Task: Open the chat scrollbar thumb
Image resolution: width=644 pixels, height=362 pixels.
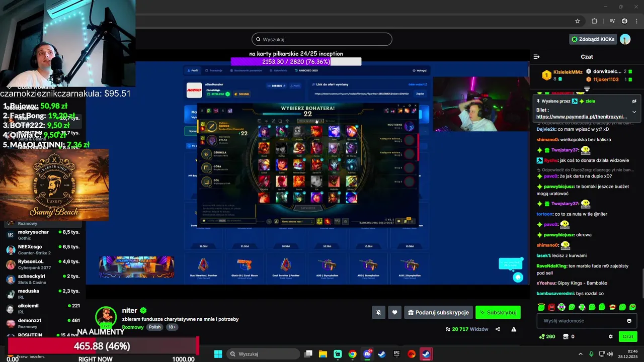Action: tap(642, 284)
